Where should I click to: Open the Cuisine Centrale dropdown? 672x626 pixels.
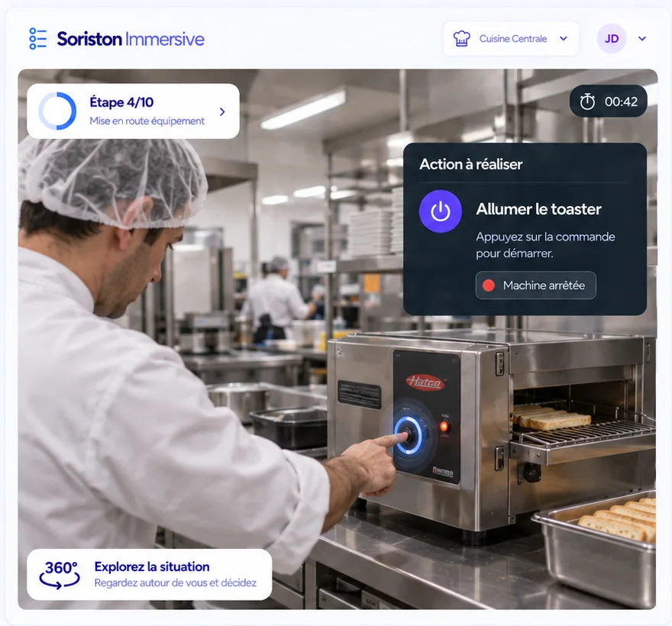(511, 39)
